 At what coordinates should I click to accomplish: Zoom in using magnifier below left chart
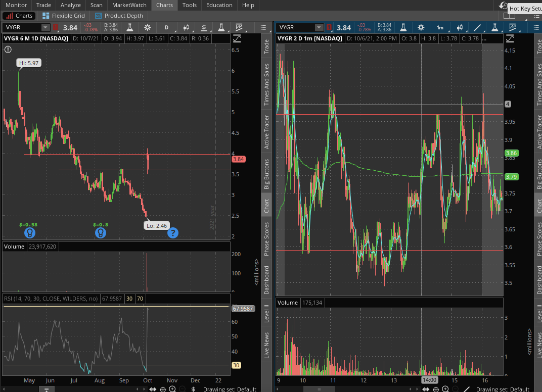(x=172, y=389)
